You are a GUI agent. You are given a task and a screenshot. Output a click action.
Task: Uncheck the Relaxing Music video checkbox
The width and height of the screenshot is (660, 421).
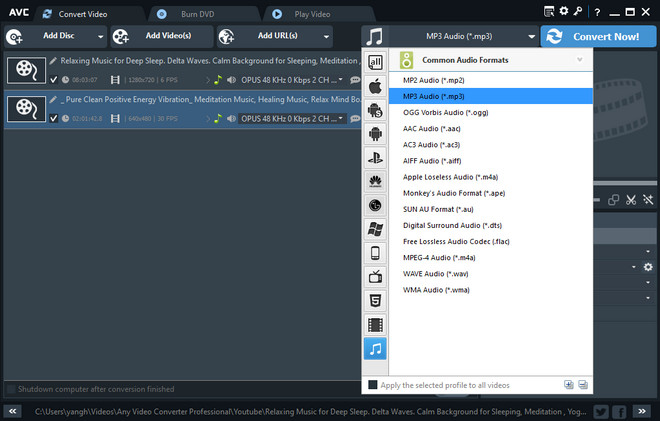[53, 80]
